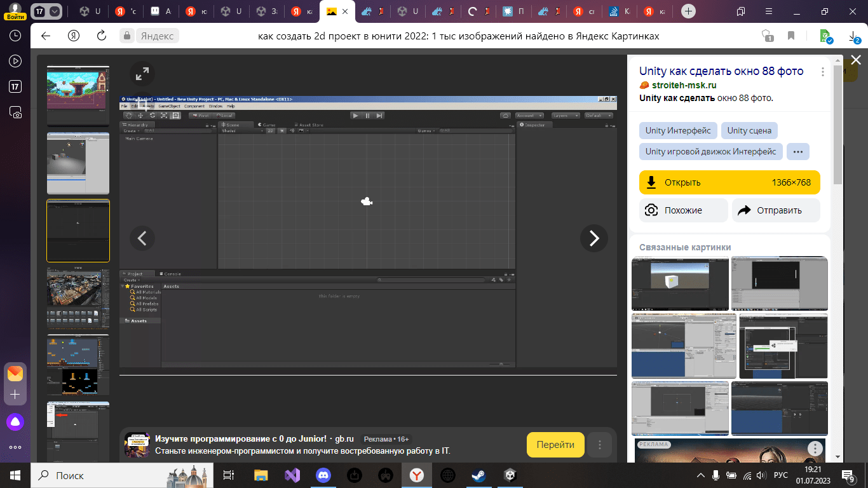The height and width of the screenshot is (488, 868).
Task: Find similar images with Похожие
Action: pyautogui.click(x=683, y=210)
